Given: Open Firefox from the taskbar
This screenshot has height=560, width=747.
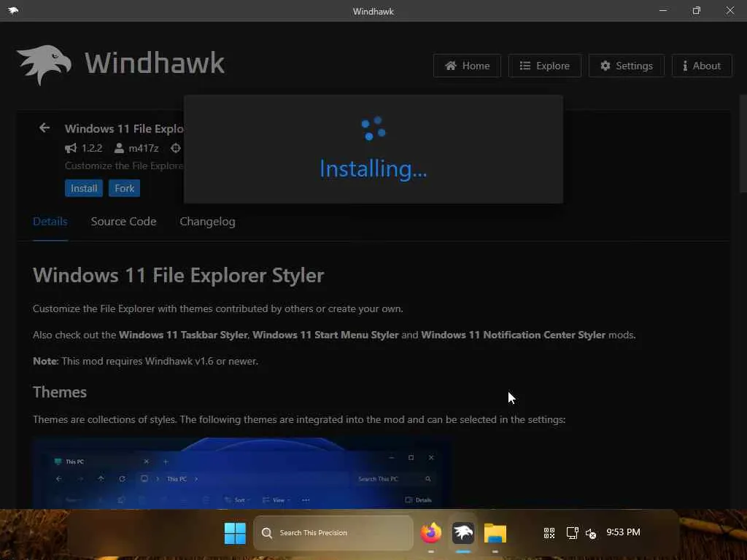Looking at the screenshot, I should tap(430, 532).
